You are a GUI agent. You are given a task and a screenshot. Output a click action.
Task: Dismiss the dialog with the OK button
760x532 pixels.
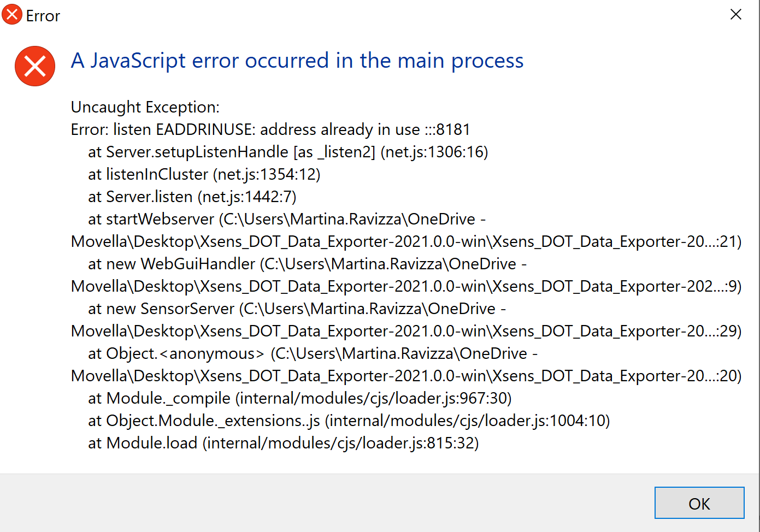tap(699, 503)
